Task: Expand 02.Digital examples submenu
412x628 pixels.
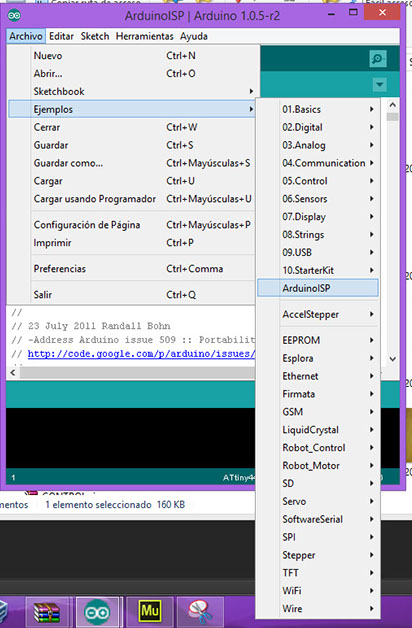Action: pos(318,127)
